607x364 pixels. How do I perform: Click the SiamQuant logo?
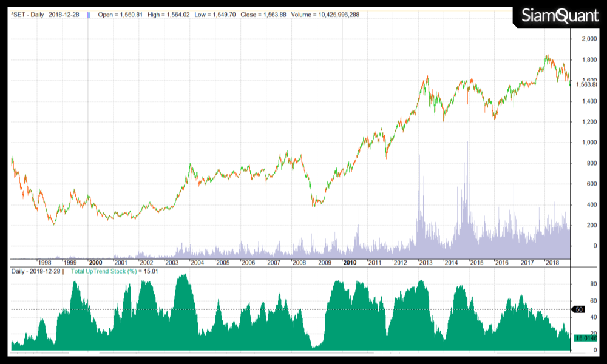pyautogui.click(x=559, y=16)
